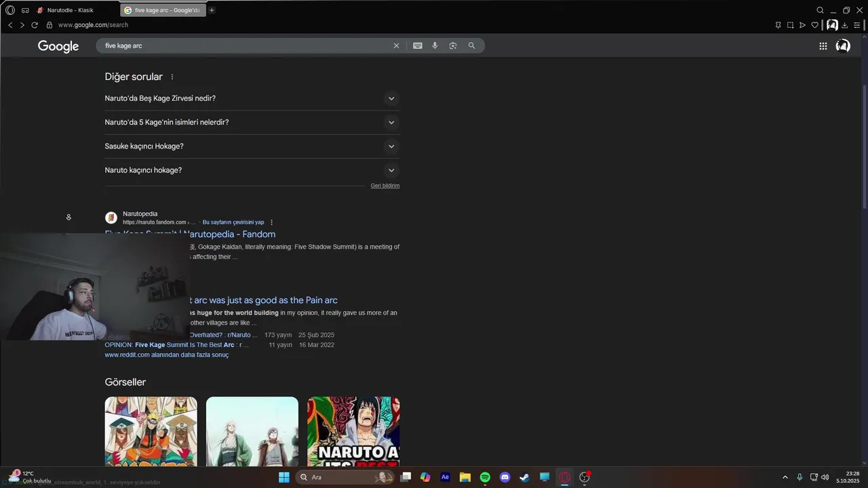Click the Narutopedia site favicon

coord(111,218)
